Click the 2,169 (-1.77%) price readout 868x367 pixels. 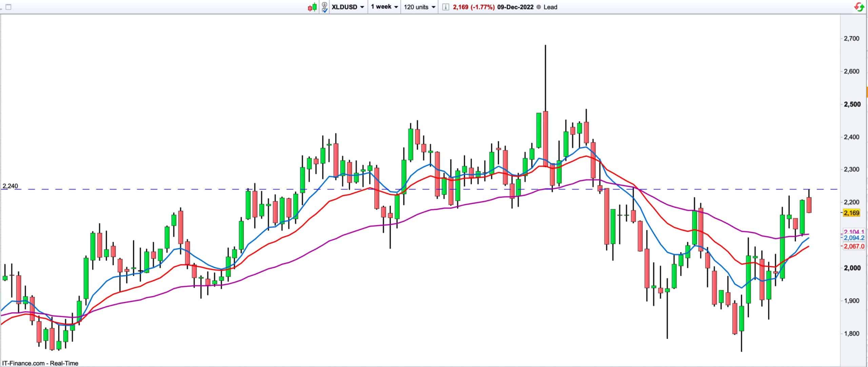pos(473,7)
